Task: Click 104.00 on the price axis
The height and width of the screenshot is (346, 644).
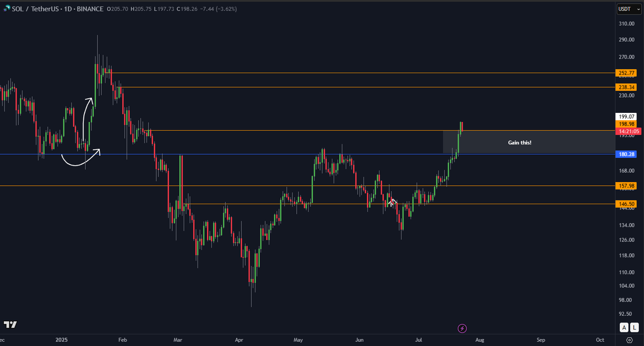Action: point(626,286)
